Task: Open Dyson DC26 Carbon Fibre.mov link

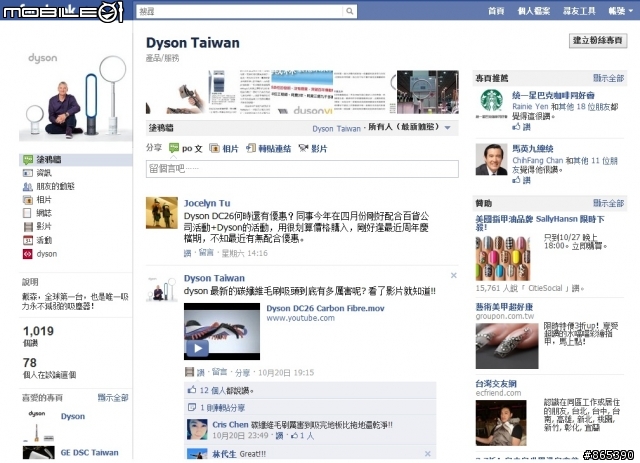Action: pos(325,308)
